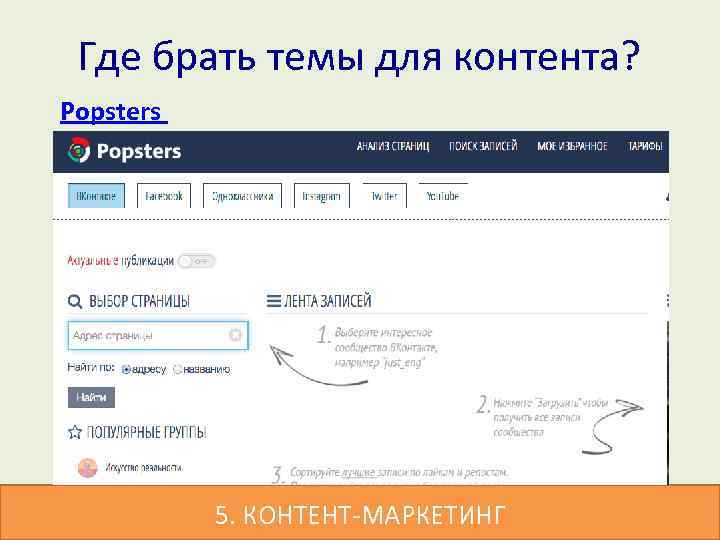720x540 pixels.
Task: Toggle the Актуальные публикации switch
Action: (x=197, y=261)
